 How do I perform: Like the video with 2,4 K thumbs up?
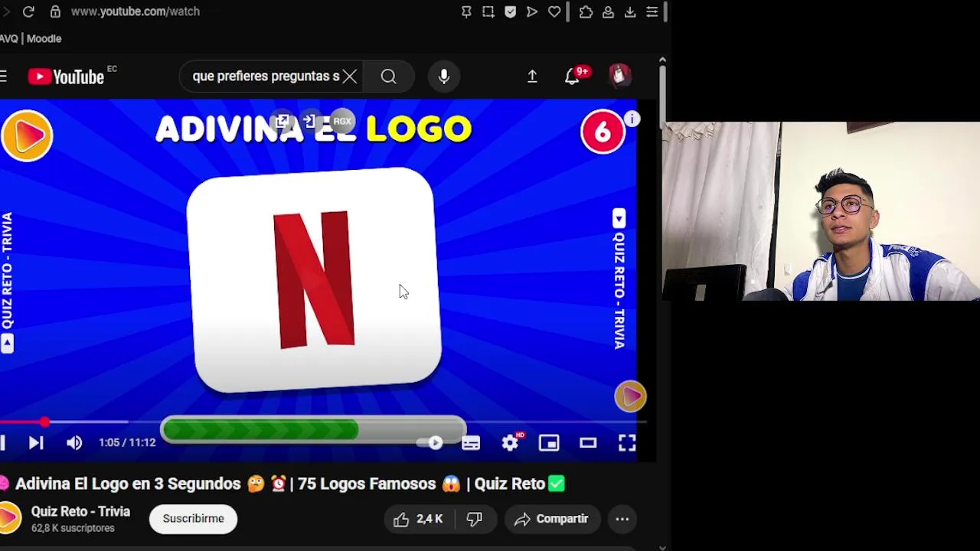click(x=418, y=519)
